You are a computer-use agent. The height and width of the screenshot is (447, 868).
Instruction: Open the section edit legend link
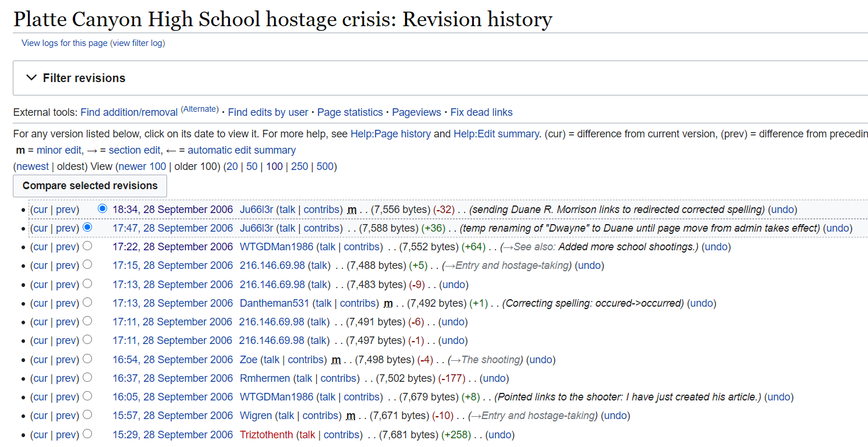[134, 150]
